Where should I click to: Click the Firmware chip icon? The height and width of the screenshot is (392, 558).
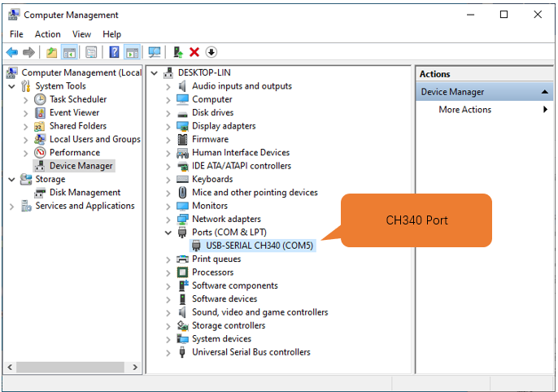pyautogui.click(x=182, y=139)
